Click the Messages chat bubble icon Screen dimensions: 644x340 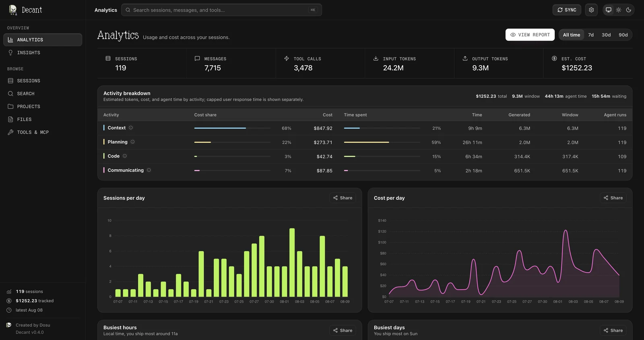(x=197, y=58)
